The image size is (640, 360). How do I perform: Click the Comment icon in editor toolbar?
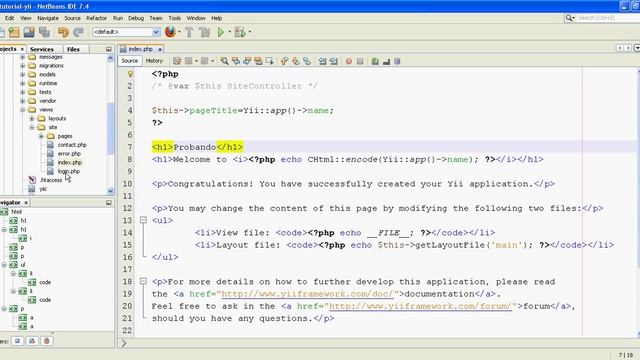point(375,61)
